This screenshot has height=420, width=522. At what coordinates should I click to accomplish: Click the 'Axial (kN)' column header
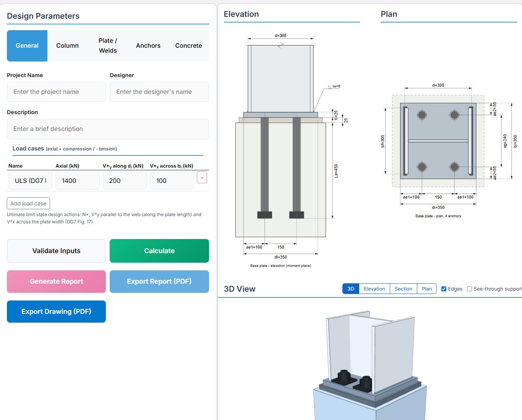pyautogui.click(x=67, y=166)
